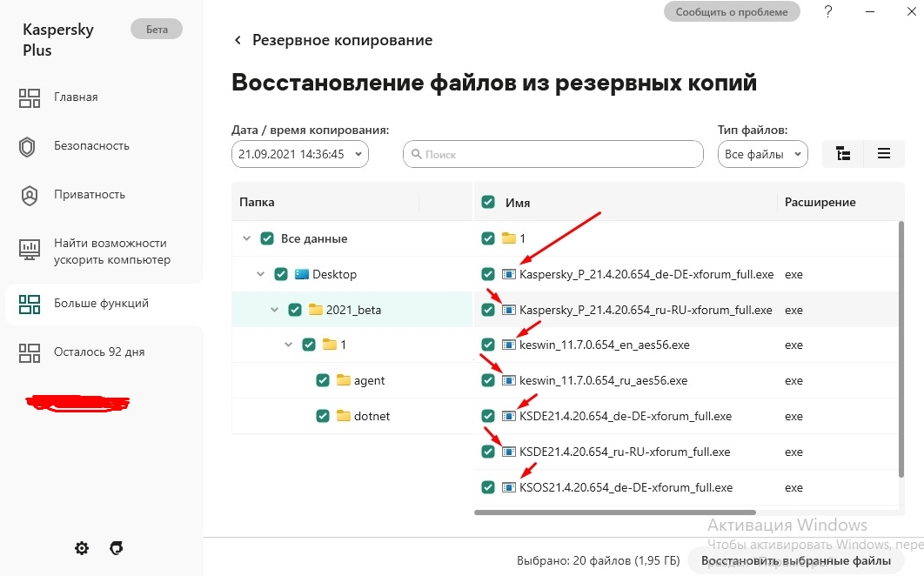
Task: Click folder icon of item 1 in file list
Action: pyautogui.click(x=509, y=238)
